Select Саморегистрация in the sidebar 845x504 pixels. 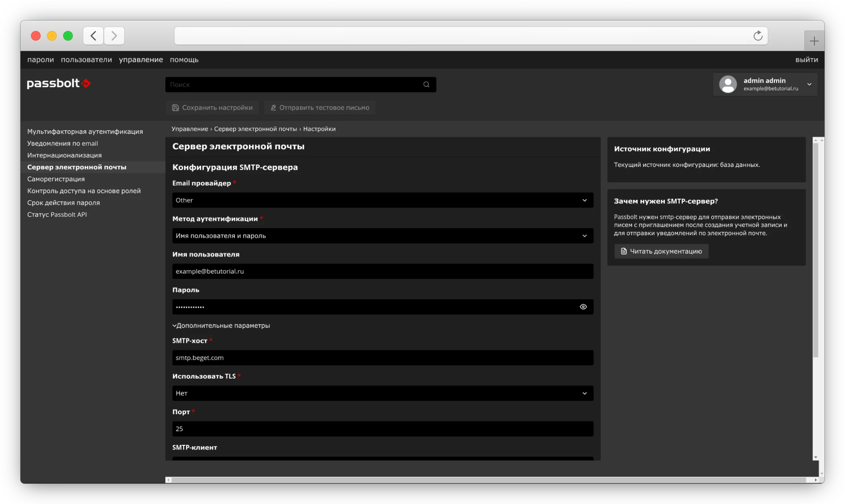(x=56, y=179)
